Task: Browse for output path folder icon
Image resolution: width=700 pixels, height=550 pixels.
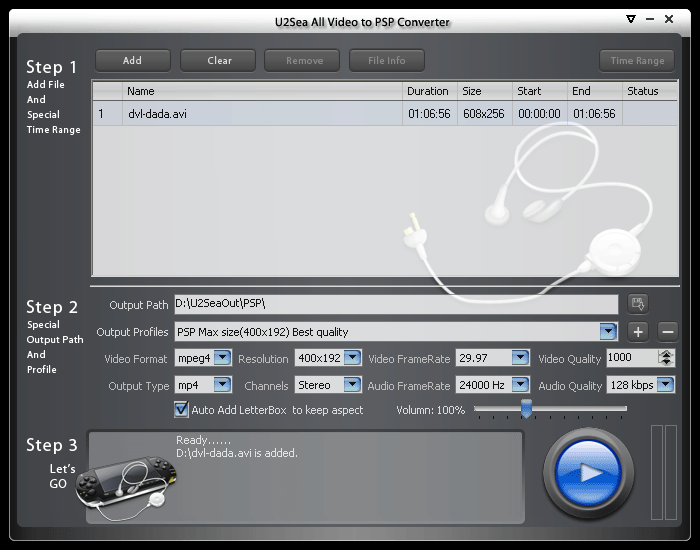Action: [638, 304]
